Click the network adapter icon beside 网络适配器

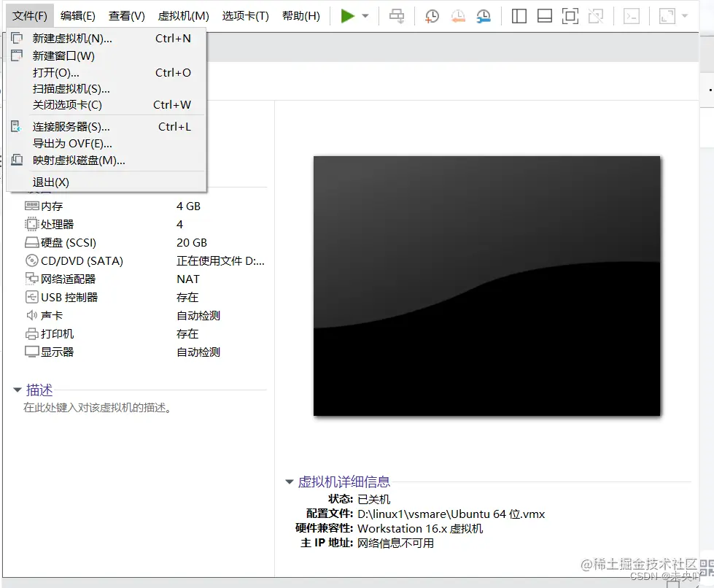[x=32, y=279]
